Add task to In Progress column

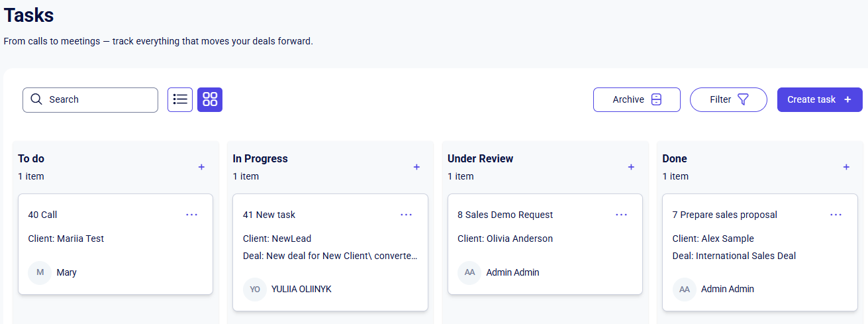point(416,167)
